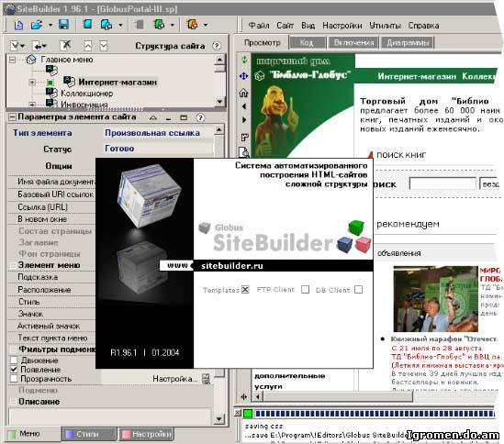
Task: Switch to the Настройки bottom tab
Action: pyautogui.click(x=146, y=434)
